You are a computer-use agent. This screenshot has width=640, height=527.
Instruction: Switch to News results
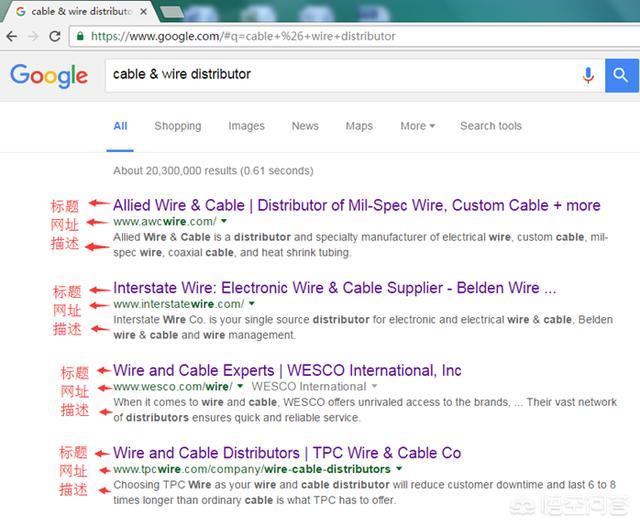[305, 126]
